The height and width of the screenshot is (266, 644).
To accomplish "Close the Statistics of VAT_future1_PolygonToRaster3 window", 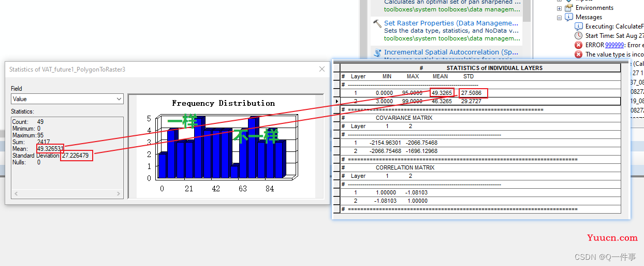I will [322, 69].
